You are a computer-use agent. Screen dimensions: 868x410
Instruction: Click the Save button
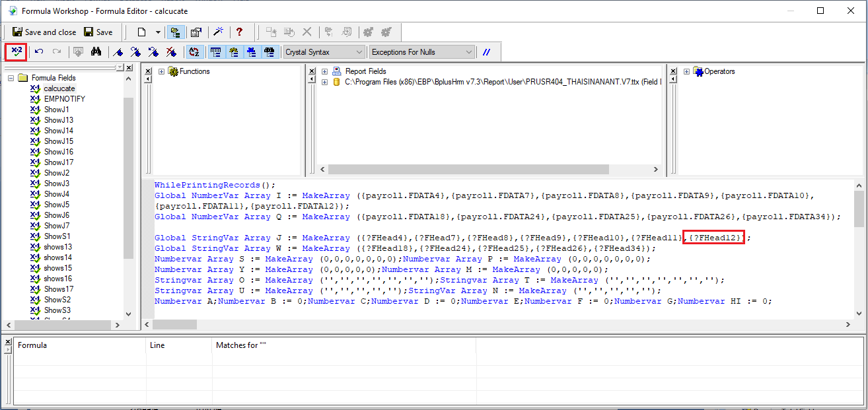98,32
